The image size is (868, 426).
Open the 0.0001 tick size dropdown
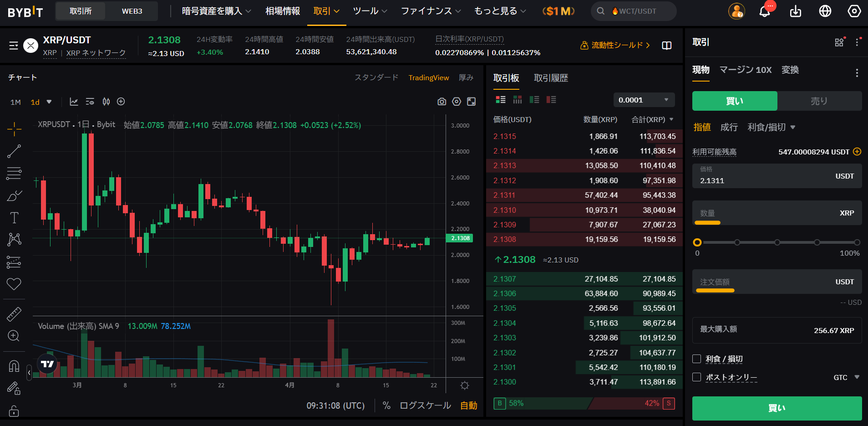(x=644, y=99)
